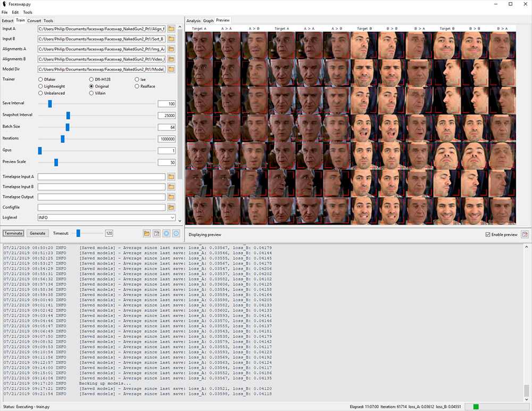Open the Analysis tab
Image resolution: width=532 pixels, height=411 pixels.
coord(194,21)
